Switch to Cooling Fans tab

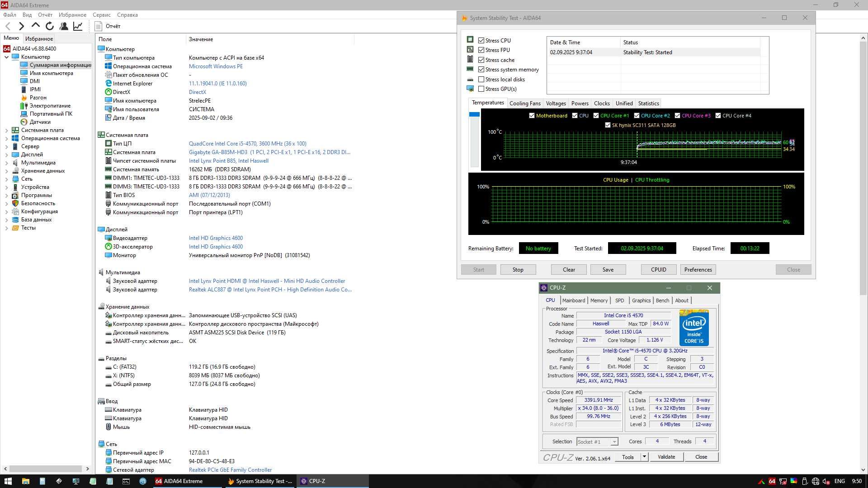[x=525, y=103]
